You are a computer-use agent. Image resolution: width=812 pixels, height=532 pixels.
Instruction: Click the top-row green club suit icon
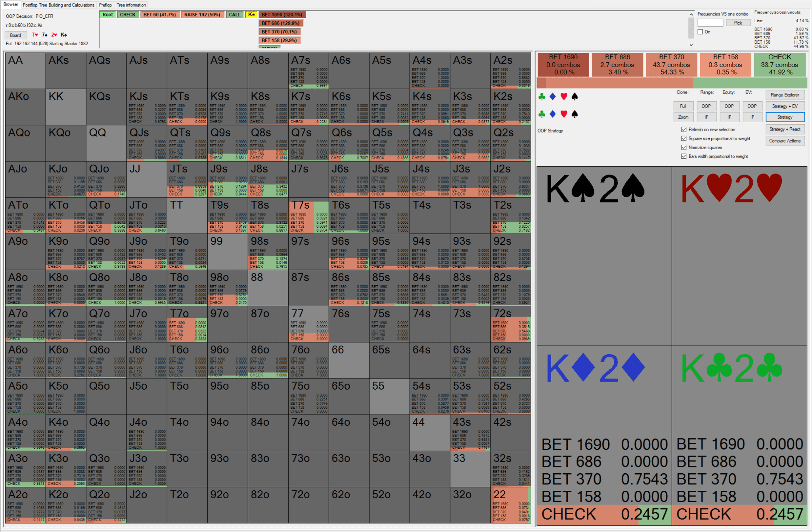coord(542,96)
